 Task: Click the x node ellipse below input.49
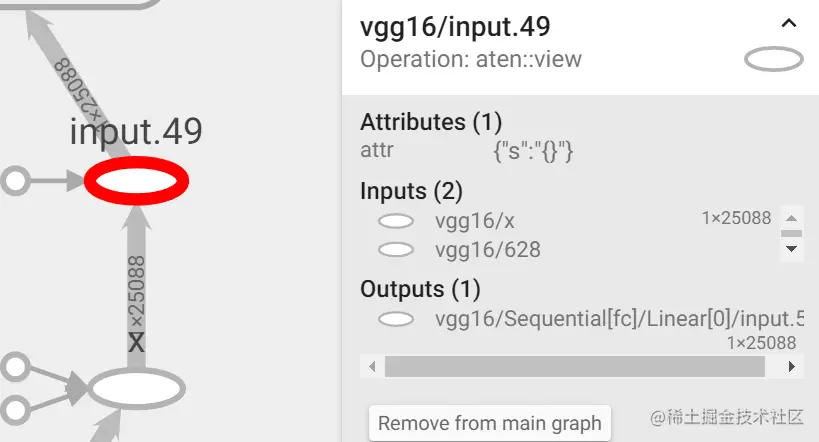tap(136, 389)
